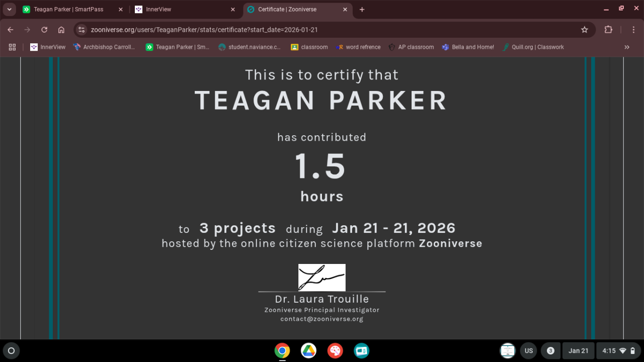644x362 pixels.
Task: Click the date range Jan 21 - 21, 2026
Action: point(393,228)
